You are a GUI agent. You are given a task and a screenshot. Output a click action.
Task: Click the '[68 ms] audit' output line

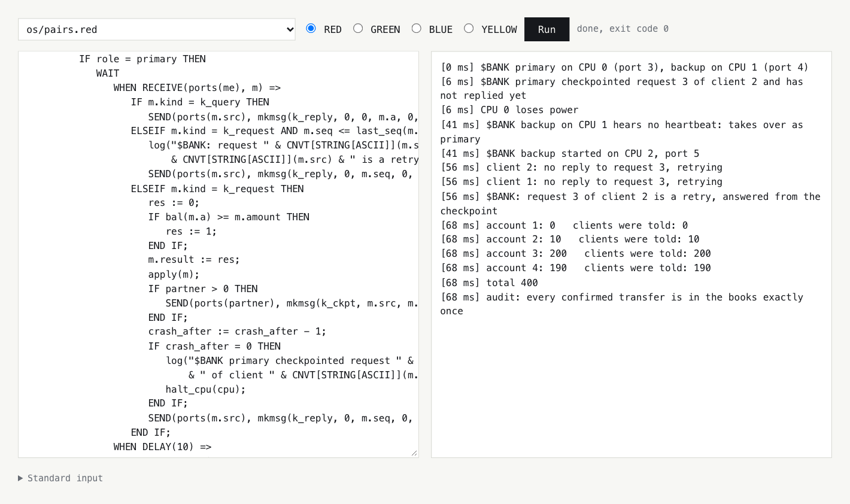coord(622,304)
